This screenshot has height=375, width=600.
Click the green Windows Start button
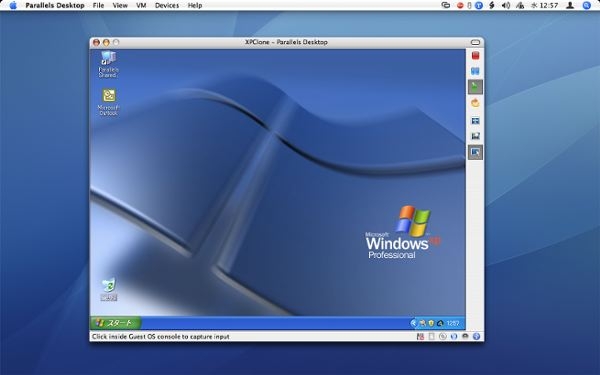(x=116, y=323)
